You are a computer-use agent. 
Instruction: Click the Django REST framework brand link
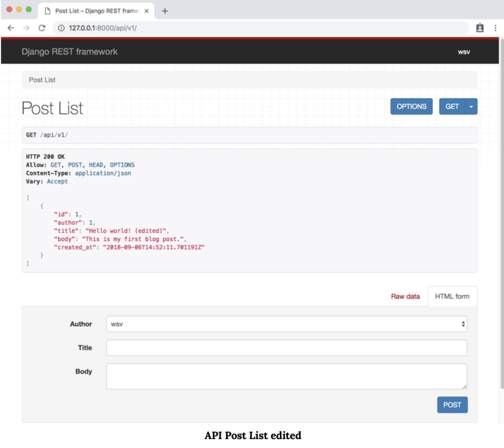point(69,52)
